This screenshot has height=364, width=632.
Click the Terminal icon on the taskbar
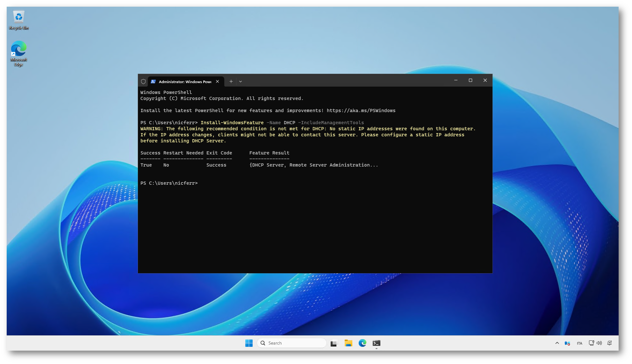click(x=377, y=343)
